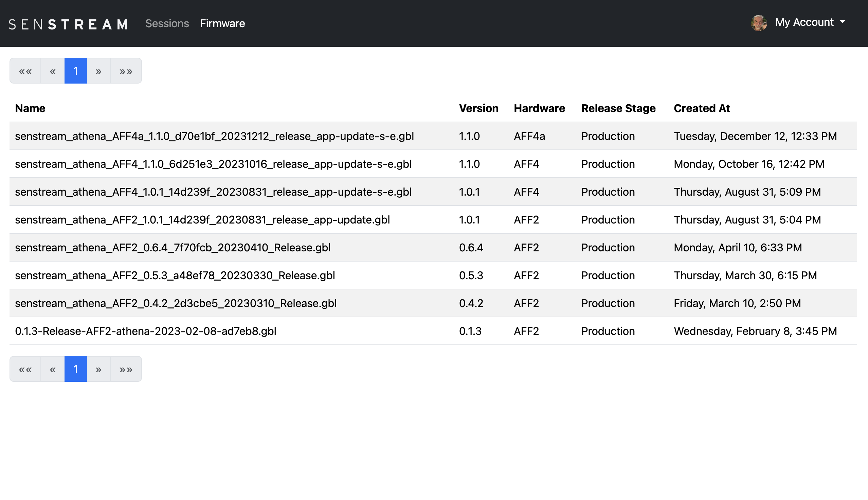
Task: Go to first page in top pagination
Action: (25, 71)
